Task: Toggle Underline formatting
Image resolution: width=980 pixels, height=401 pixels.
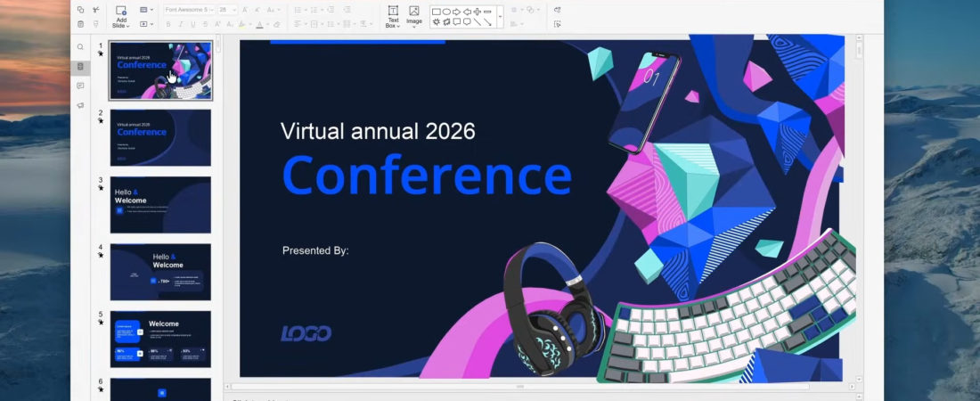Action: pos(192,24)
